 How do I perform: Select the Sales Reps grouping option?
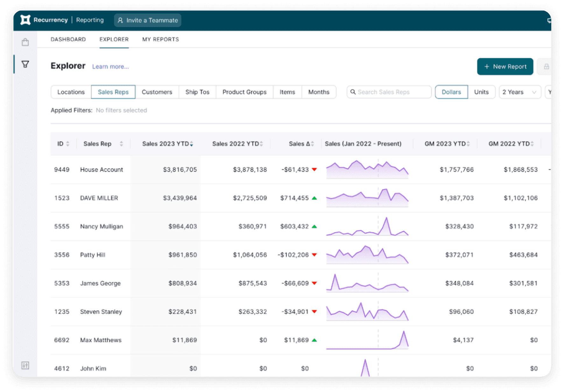pos(113,92)
